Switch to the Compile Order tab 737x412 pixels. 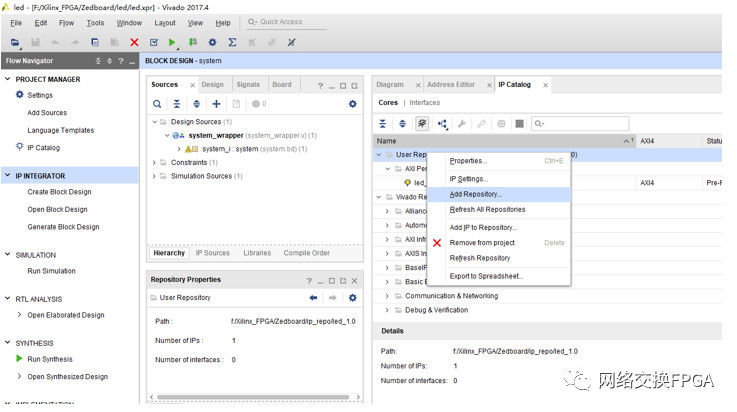click(306, 253)
